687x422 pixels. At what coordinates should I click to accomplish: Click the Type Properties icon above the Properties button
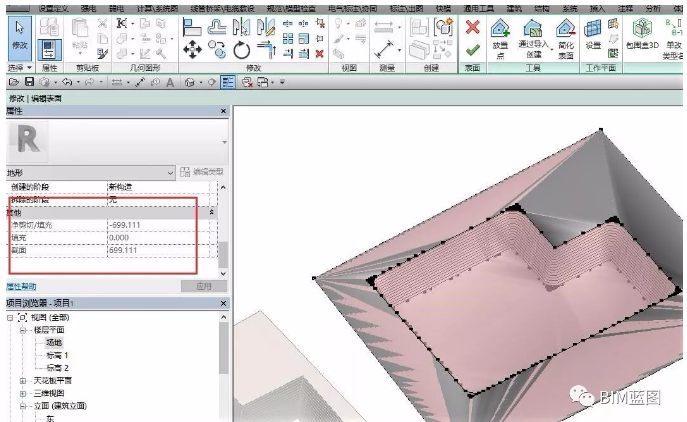49,27
